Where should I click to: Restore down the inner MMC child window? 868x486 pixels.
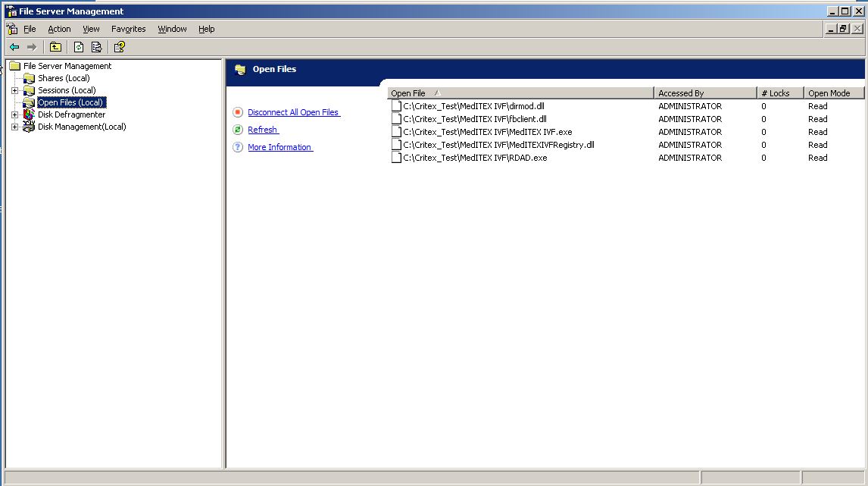[x=843, y=29]
